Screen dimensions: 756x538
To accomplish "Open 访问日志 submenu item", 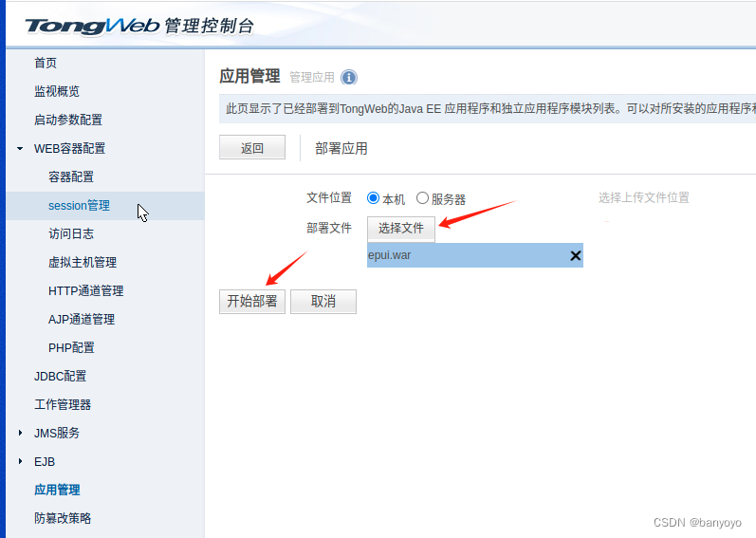I will pyautogui.click(x=71, y=233).
